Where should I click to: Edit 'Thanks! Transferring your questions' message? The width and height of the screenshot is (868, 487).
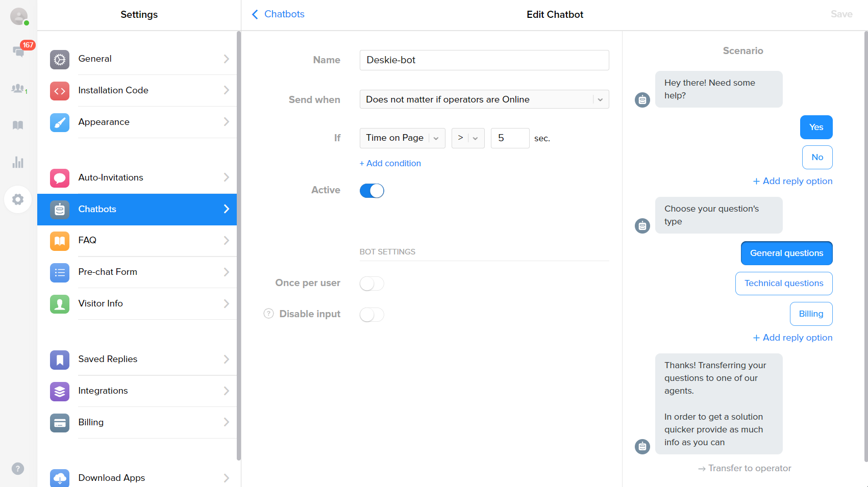[x=719, y=404]
